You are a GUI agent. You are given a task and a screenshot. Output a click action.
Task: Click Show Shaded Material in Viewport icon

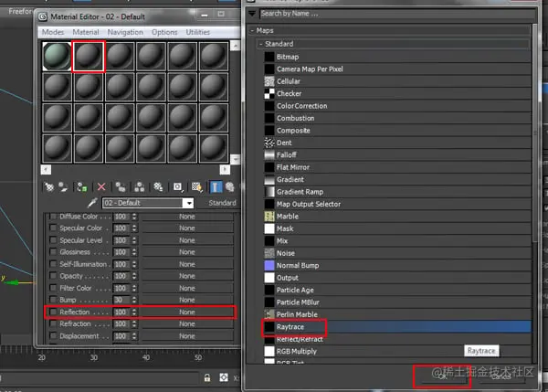click(x=196, y=187)
